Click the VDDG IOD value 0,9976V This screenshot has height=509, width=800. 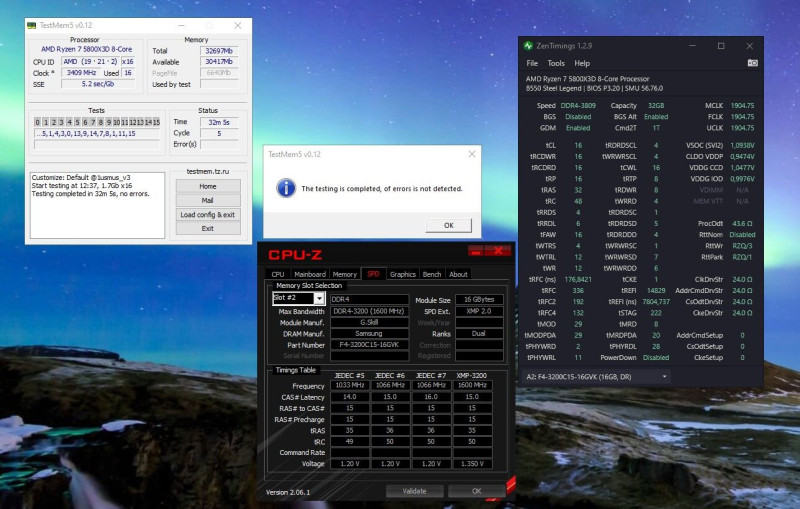point(742,179)
